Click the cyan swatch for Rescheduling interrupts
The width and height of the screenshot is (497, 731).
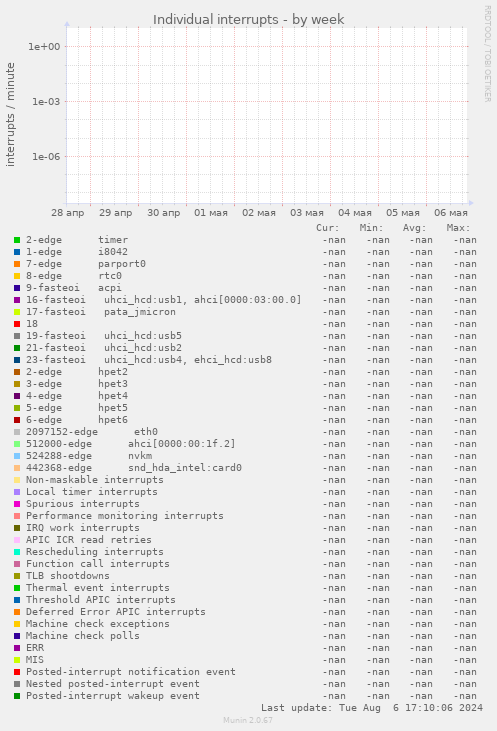tap(17, 552)
